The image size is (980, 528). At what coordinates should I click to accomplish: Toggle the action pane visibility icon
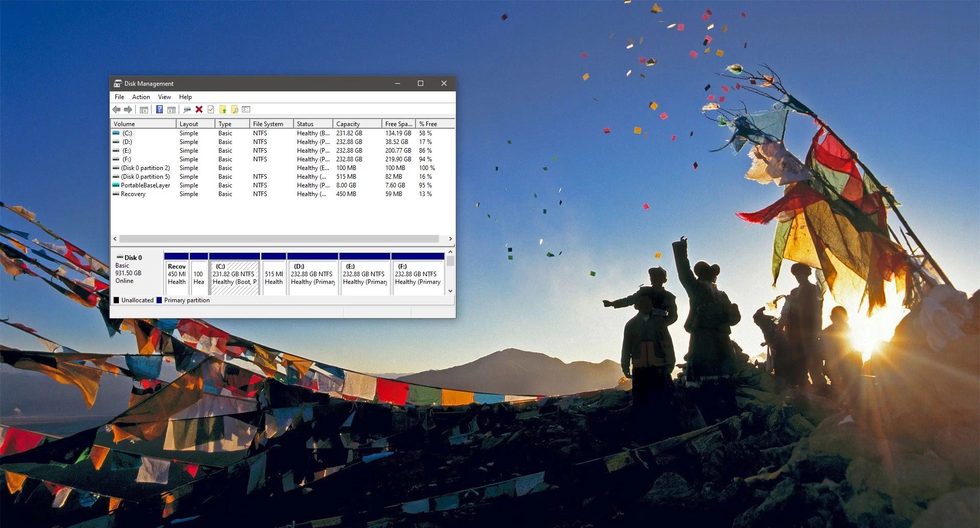(x=171, y=109)
